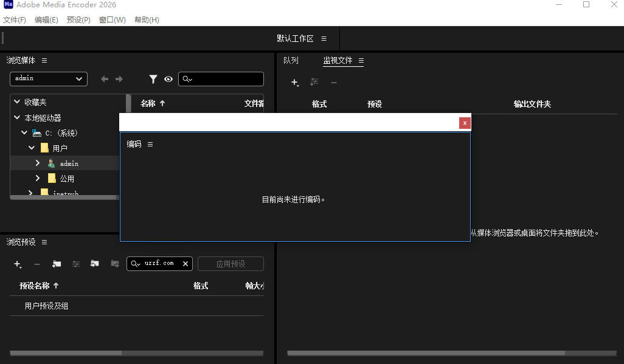Image resolution: width=624 pixels, height=364 pixels.
Task: Select the 默认工作区 workspace
Action: tap(296, 39)
